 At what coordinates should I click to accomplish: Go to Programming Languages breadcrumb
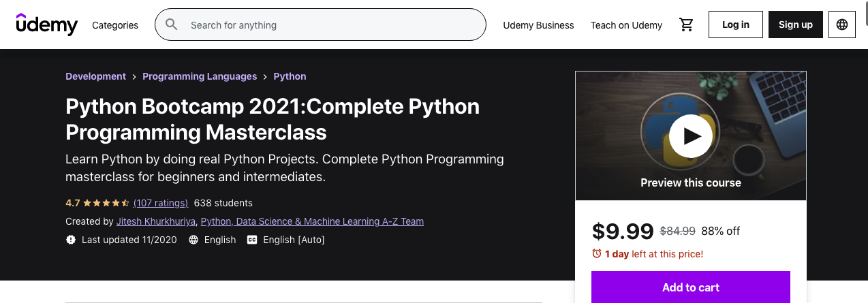point(200,76)
